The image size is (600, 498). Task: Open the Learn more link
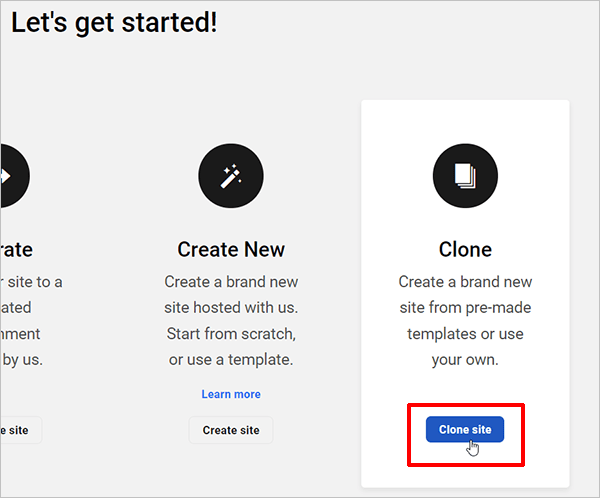coord(231,394)
